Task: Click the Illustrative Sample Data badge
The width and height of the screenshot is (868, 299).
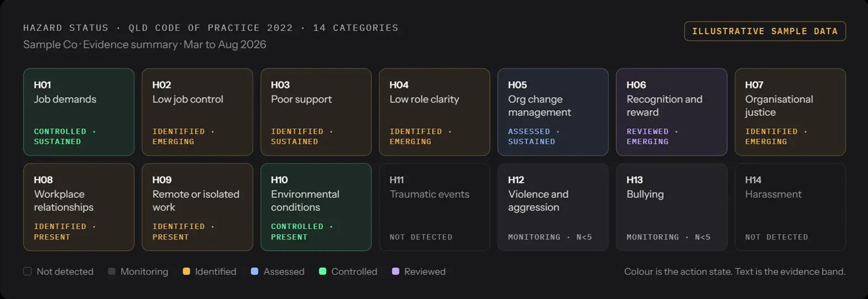Action: coord(765,31)
